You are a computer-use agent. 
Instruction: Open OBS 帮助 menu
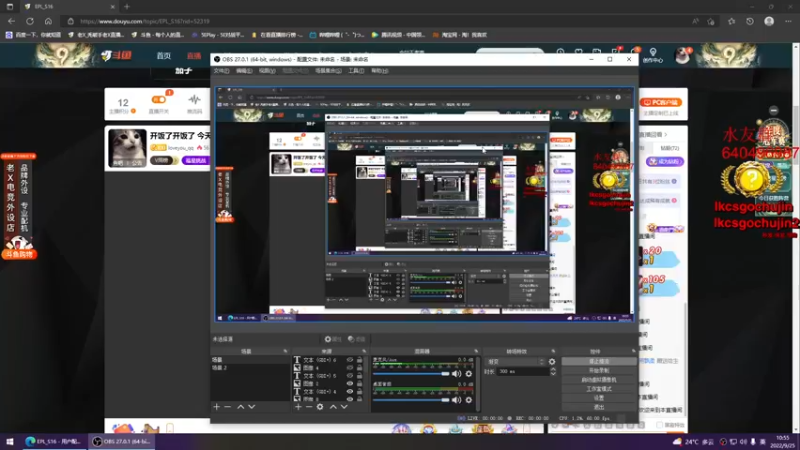click(x=380, y=71)
